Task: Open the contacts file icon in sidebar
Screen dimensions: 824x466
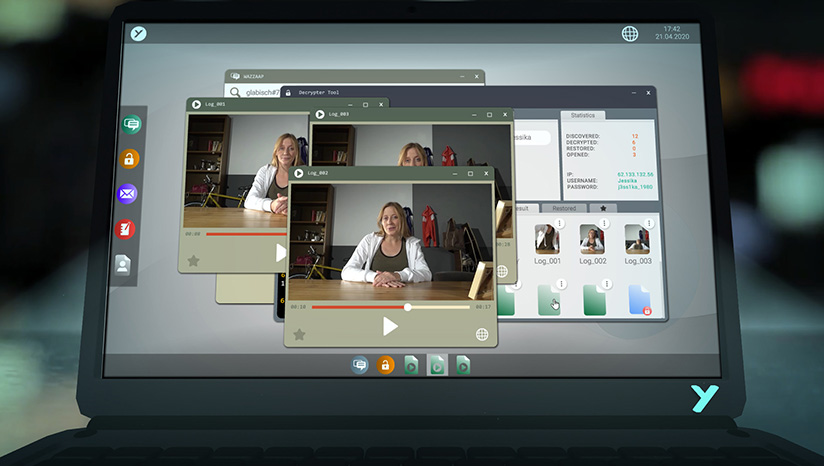Action: tap(123, 265)
